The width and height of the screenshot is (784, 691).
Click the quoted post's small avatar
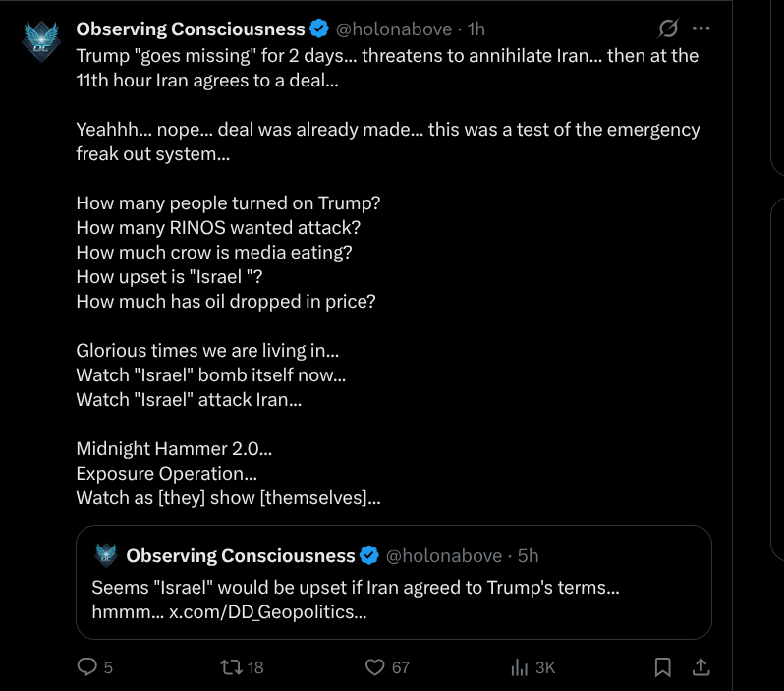105,555
